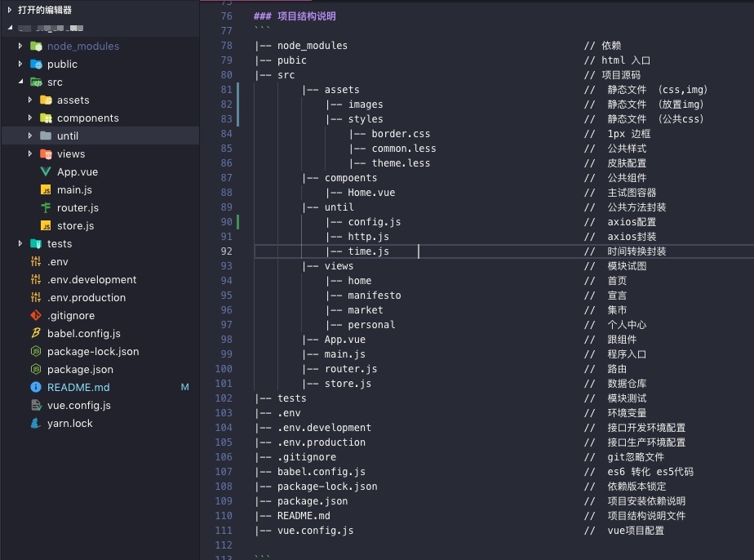
Task: Click the file icon beside vue.config.js
Action: click(x=36, y=406)
